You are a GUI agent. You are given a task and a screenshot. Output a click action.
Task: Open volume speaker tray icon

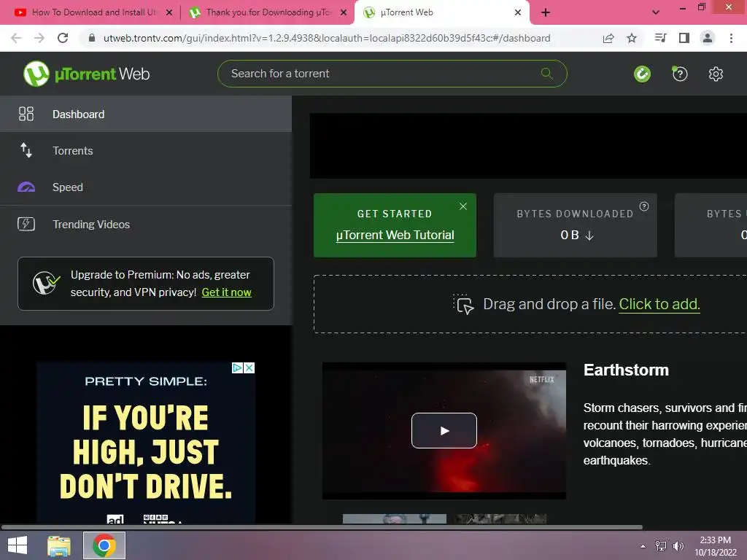pyautogui.click(x=678, y=546)
